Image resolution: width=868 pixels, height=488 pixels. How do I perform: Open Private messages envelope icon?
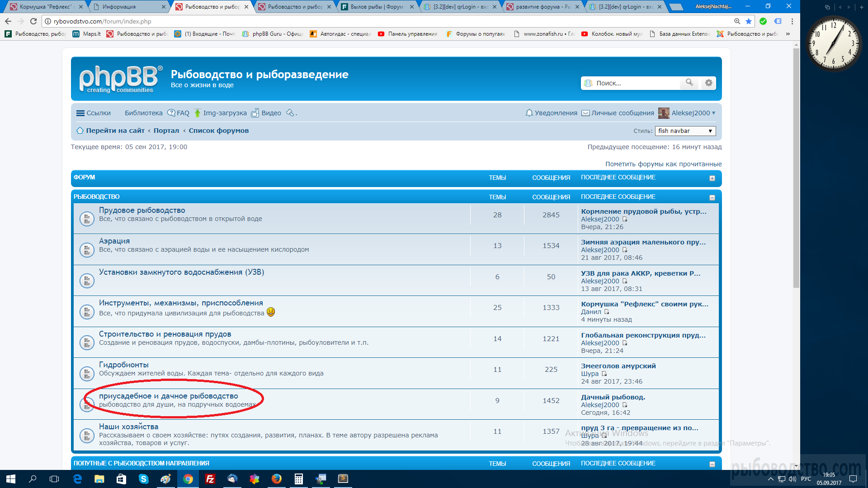tap(585, 113)
